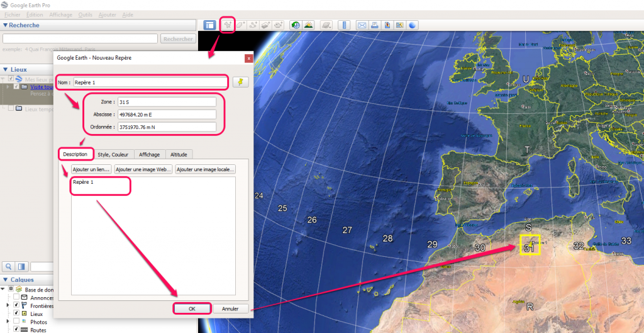Click the Lieux yellow square layer icon
Viewport: 644px width, 333px height.
click(x=25, y=314)
